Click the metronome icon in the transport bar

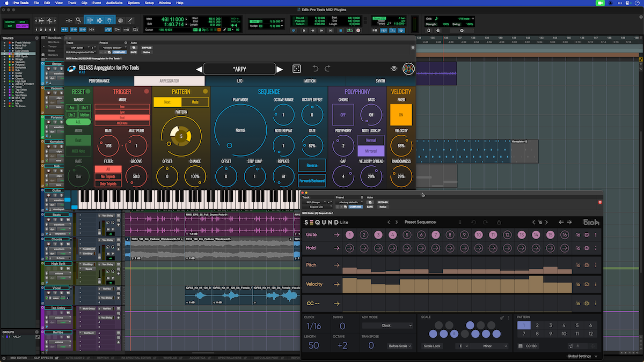(384, 31)
